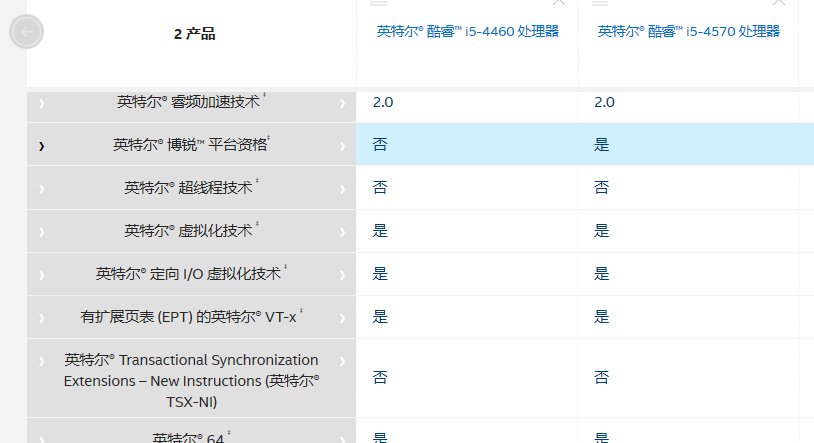Click i5-4460 定向 I/O 虚拟化 value 是
Image resolution: width=814 pixels, height=443 pixels.
[x=380, y=274]
